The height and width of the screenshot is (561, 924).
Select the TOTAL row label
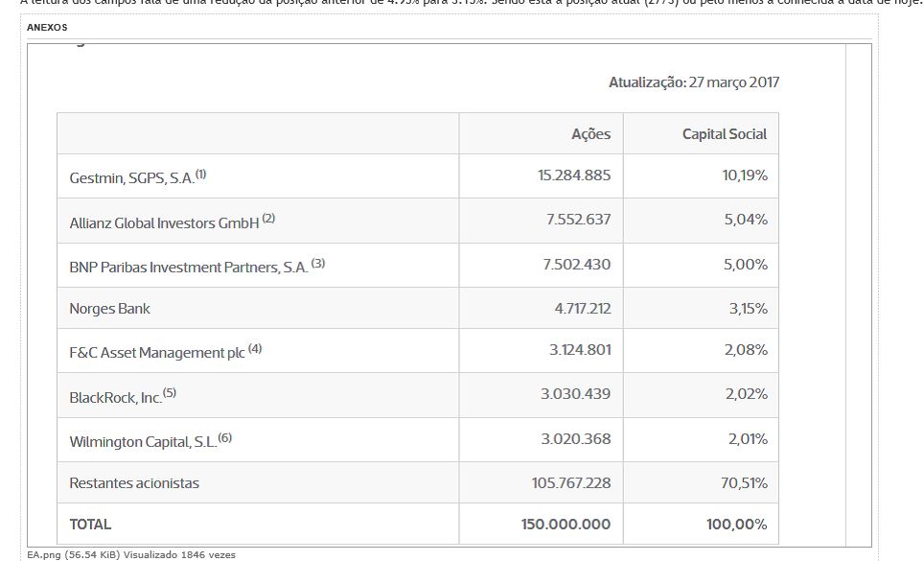point(90,525)
